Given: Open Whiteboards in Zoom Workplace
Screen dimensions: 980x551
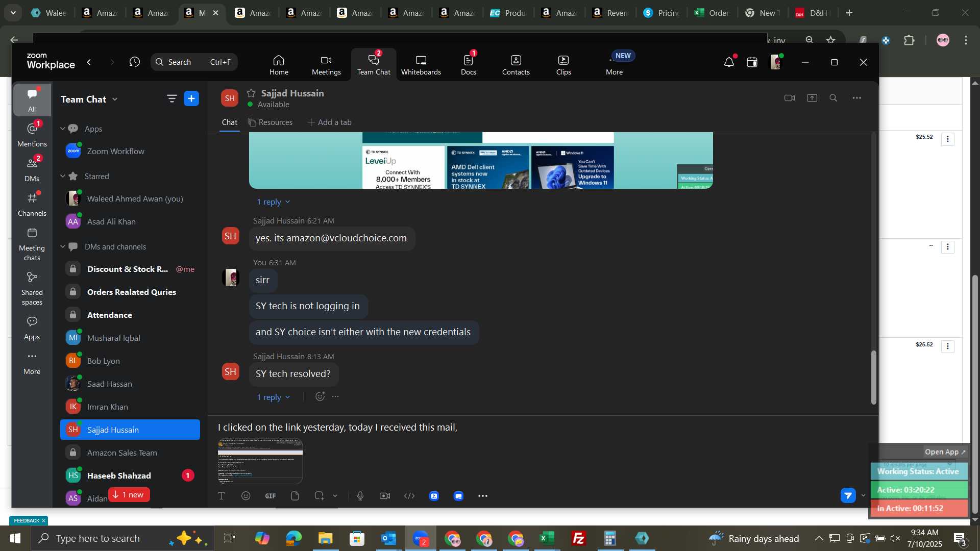Looking at the screenshot, I should coord(421,65).
